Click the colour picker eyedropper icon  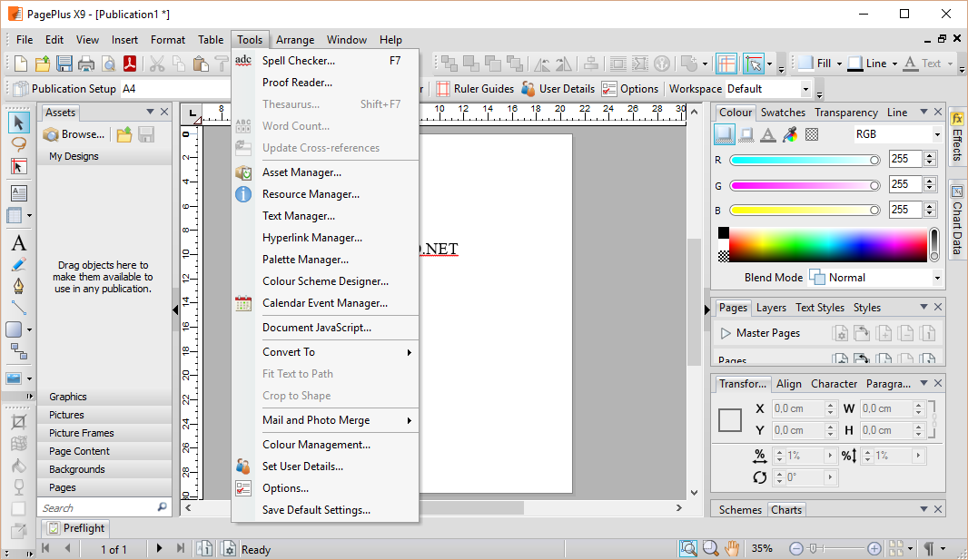click(x=790, y=134)
